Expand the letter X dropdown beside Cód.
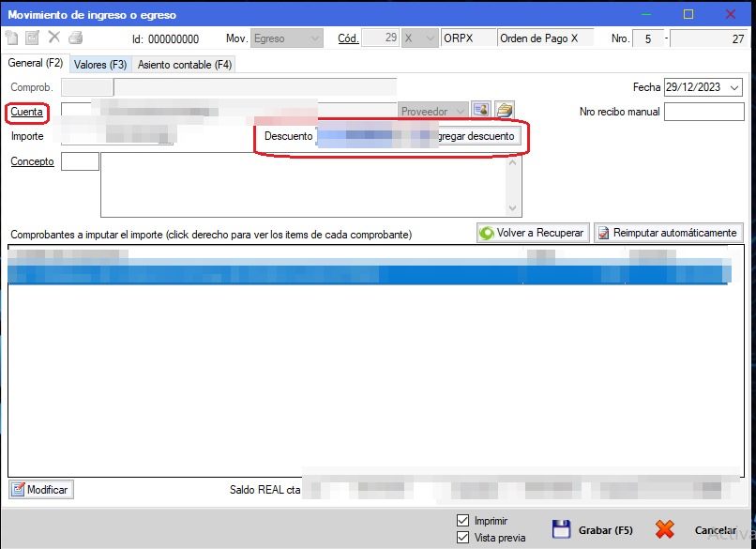The height and width of the screenshot is (549, 756). [420, 38]
